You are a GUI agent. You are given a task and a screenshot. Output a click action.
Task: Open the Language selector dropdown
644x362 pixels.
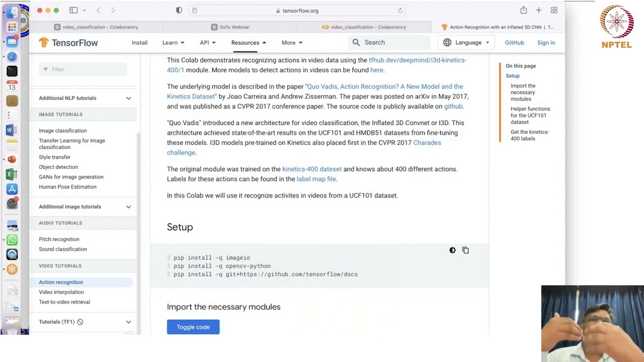click(x=466, y=43)
